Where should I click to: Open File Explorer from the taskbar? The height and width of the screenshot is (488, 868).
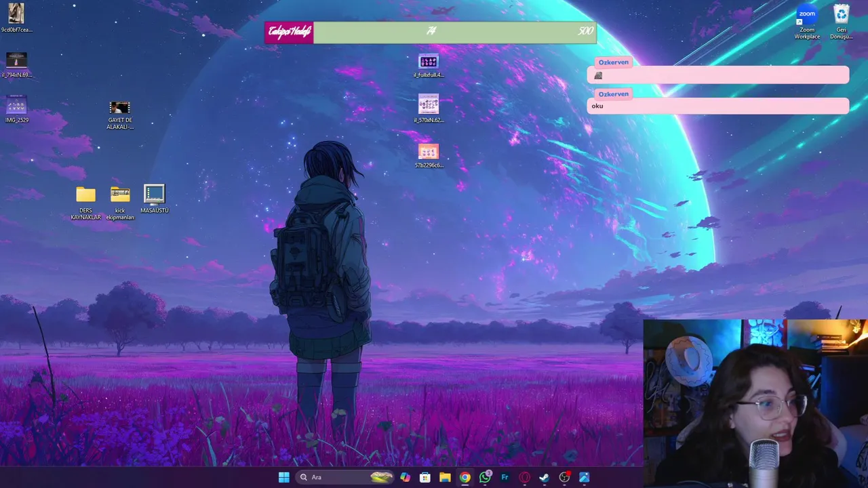point(445,477)
